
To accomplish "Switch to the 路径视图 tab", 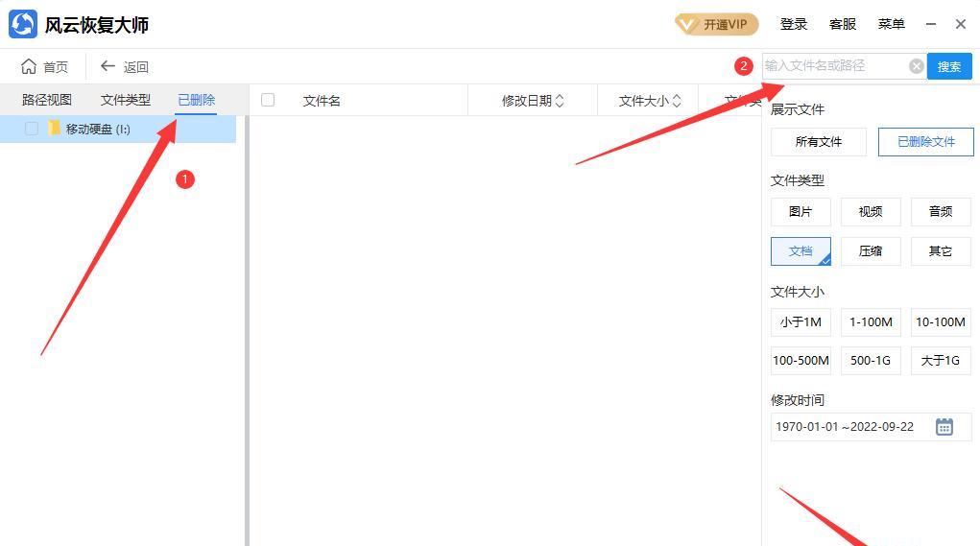I will coord(47,100).
